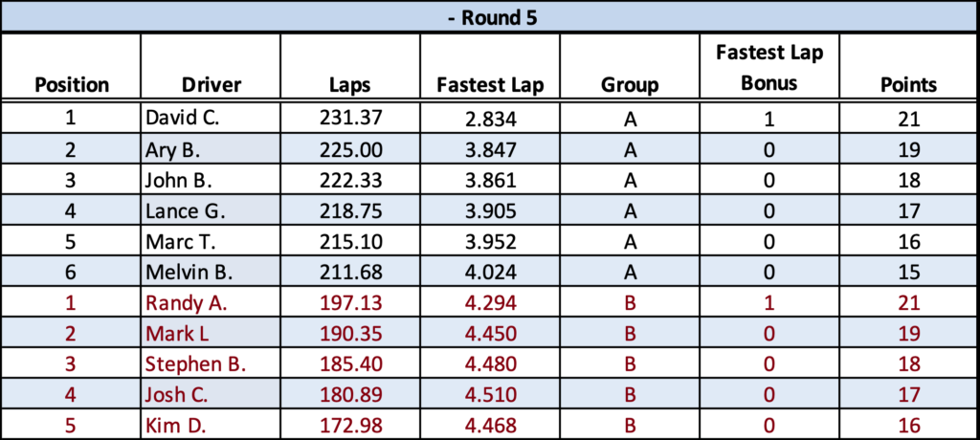Click the Fastest Lap Bonus header
Viewport: 980px width, 440px height.
point(769,68)
